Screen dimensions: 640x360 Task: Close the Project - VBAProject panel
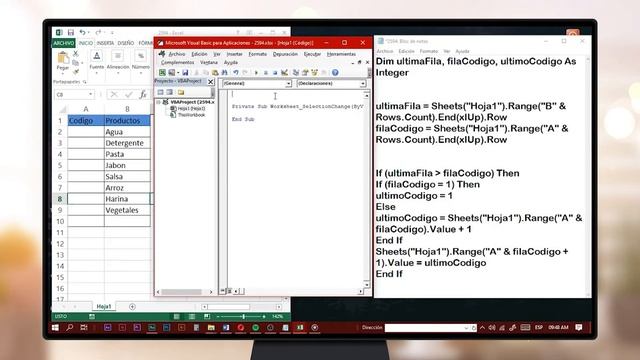[x=211, y=82]
